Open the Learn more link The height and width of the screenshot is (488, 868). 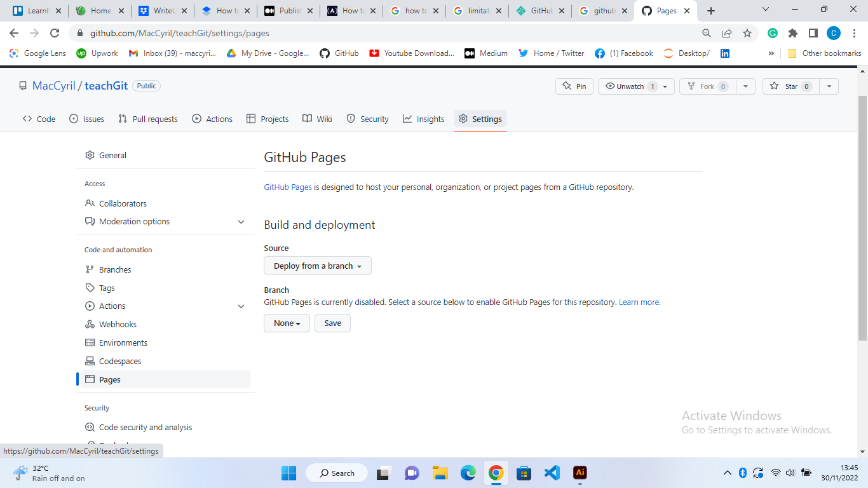pyautogui.click(x=639, y=302)
